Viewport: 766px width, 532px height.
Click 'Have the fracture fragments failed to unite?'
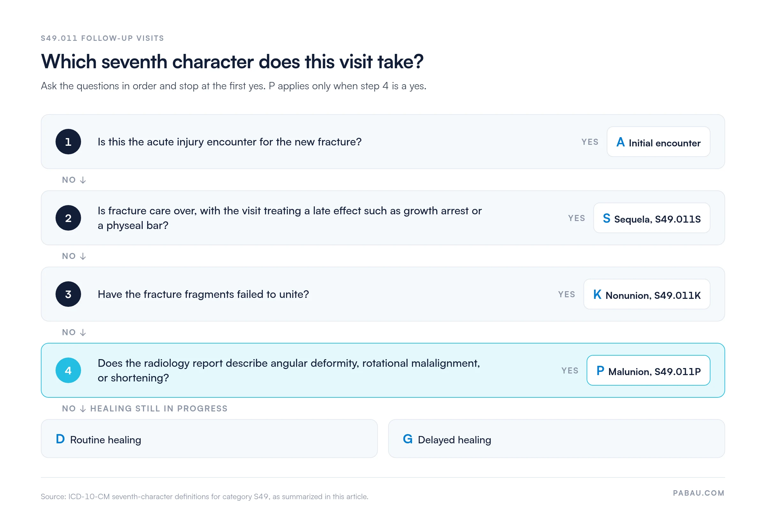203,294
